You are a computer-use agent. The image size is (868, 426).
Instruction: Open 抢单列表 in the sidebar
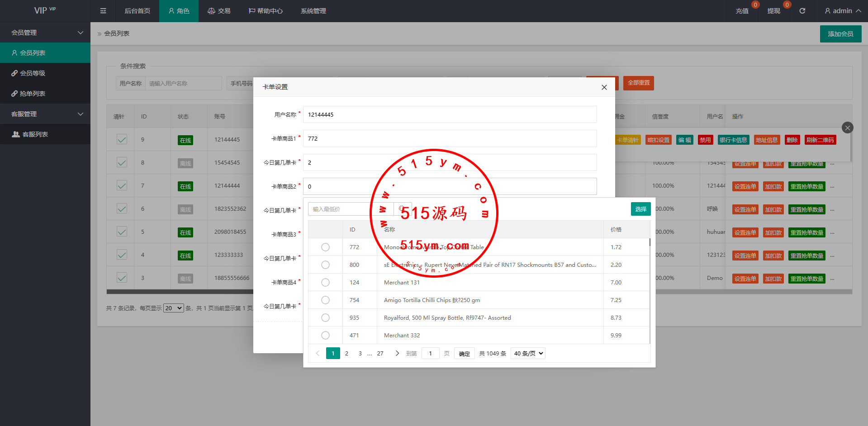pos(32,94)
